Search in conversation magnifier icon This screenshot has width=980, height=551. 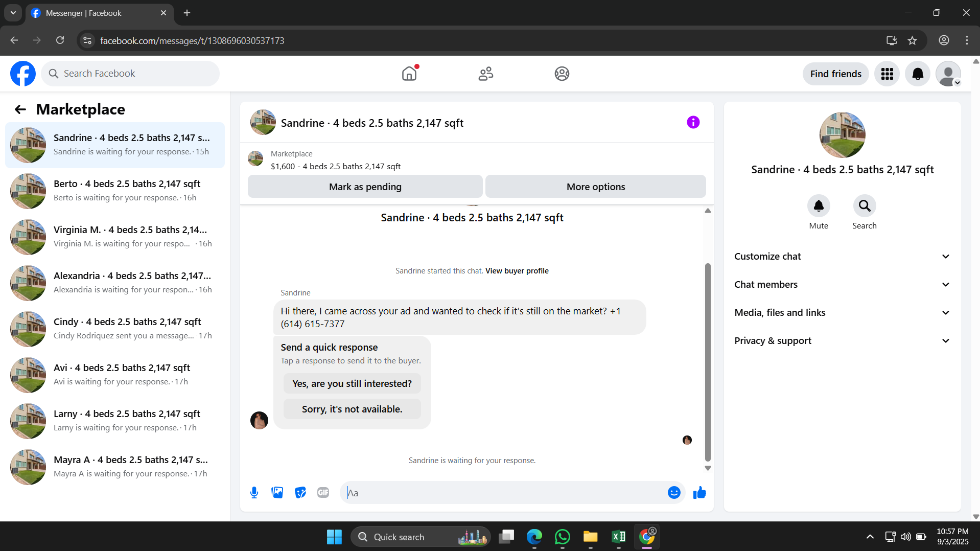[x=865, y=205]
